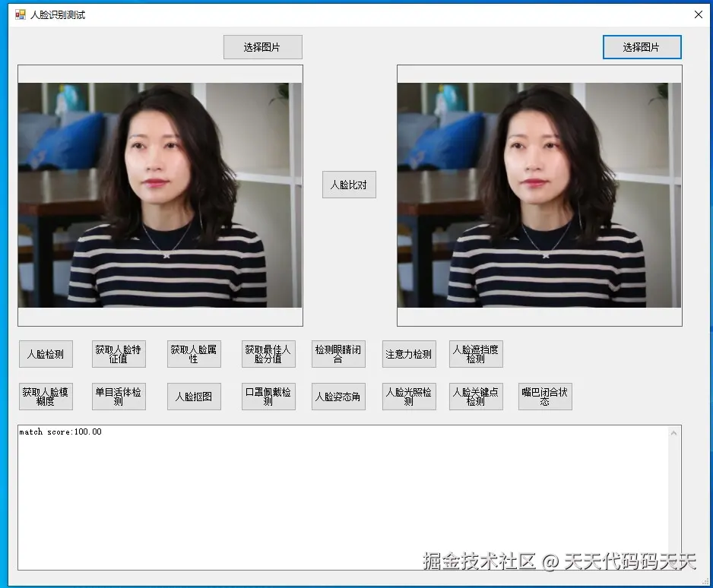Open the right 选择图片 image picker
The height and width of the screenshot is (588, 713).
click(x=642, y=46)
